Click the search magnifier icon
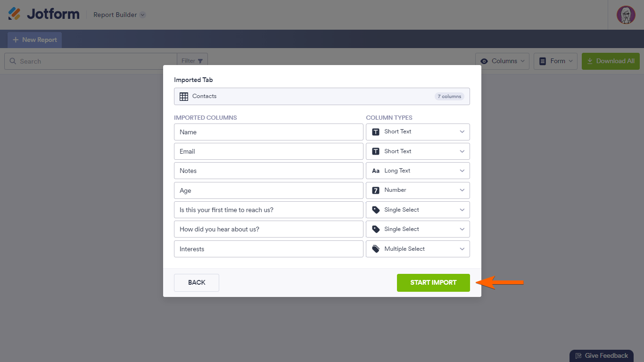 click(13, 61)
